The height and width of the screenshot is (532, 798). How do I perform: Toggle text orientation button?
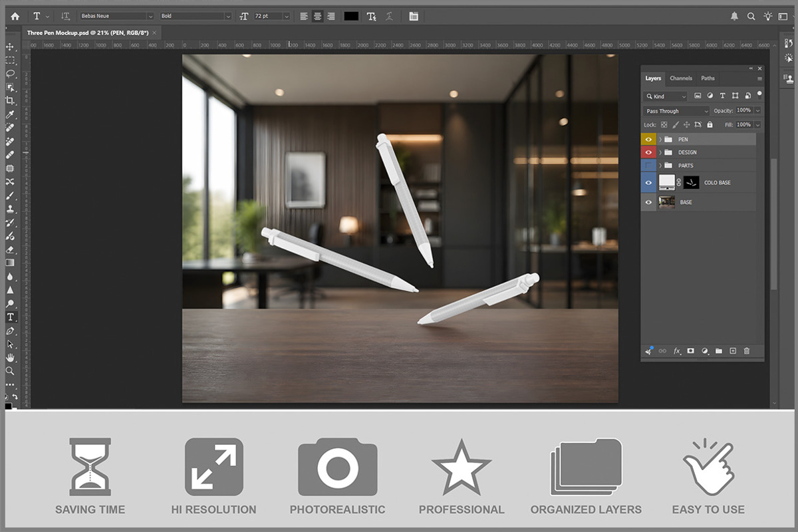(65, 16)
